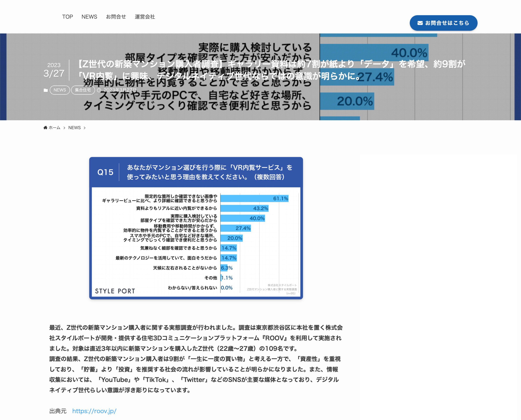
Task: Open the https://roov.jp/ source link
Action: tap(94, 411)
